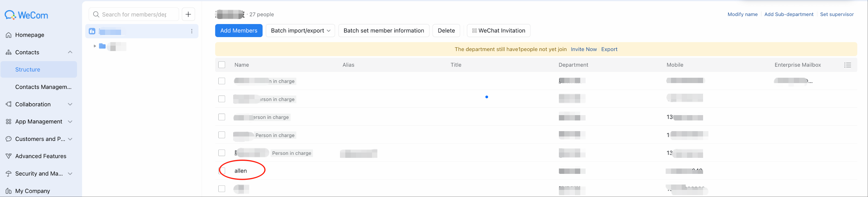Viewport: 868px width, 197px height.
Task: Open the three-dot menu for selected organization
Action: tap(192, 31)
